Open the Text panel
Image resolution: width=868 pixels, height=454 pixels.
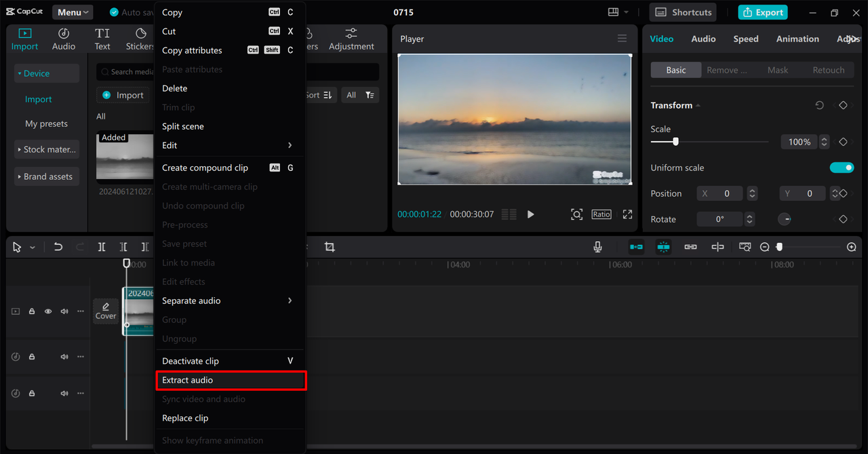102,39
